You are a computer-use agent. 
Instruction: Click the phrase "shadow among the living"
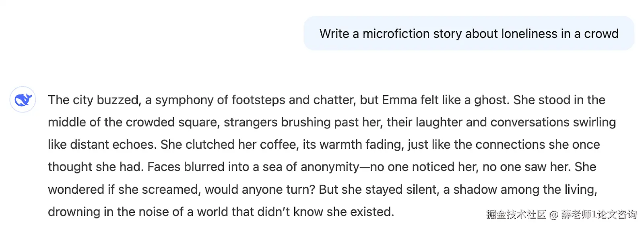(x=525, y=190)
